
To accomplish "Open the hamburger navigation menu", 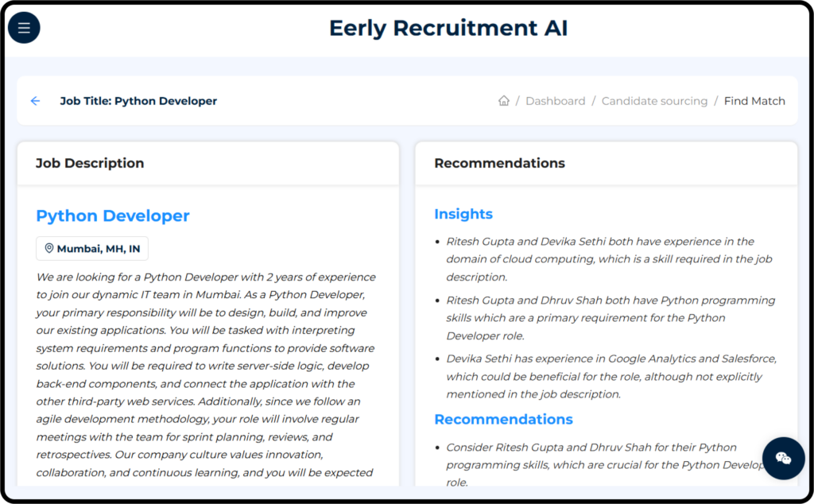I will tap(24, 28).
